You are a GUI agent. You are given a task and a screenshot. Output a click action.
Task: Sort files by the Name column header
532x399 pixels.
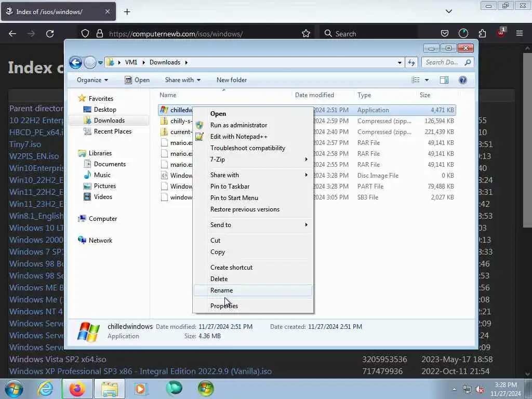(224, 96)
